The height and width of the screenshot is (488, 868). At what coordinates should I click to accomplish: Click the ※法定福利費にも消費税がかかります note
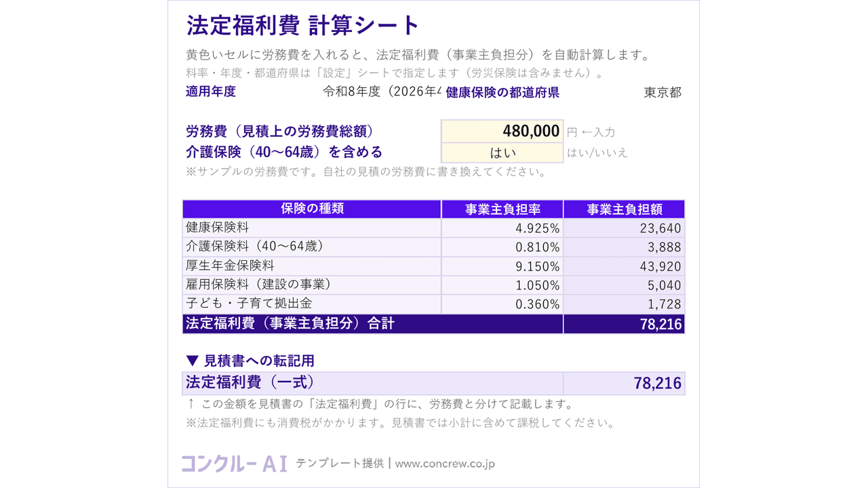(401, 423)
